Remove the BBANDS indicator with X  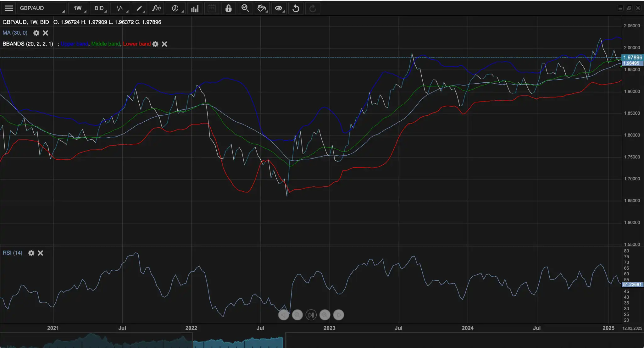[164, 44]
